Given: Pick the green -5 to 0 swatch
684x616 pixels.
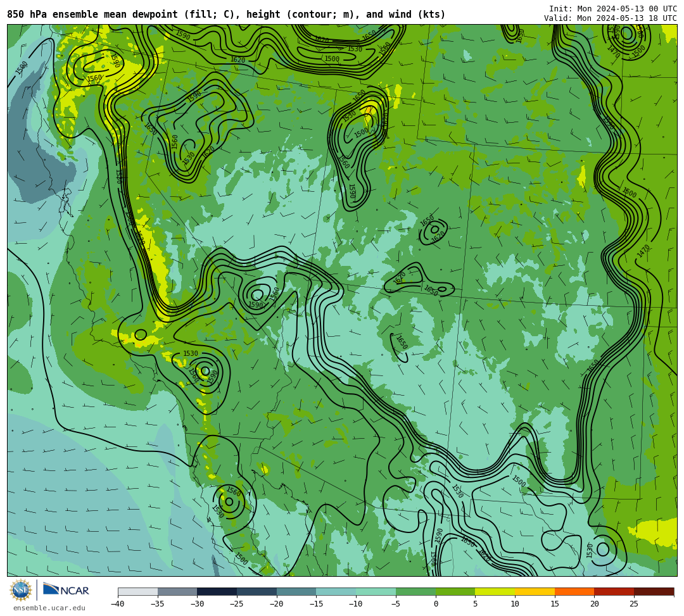Looking at the screenshot, I should coord(415,591).
